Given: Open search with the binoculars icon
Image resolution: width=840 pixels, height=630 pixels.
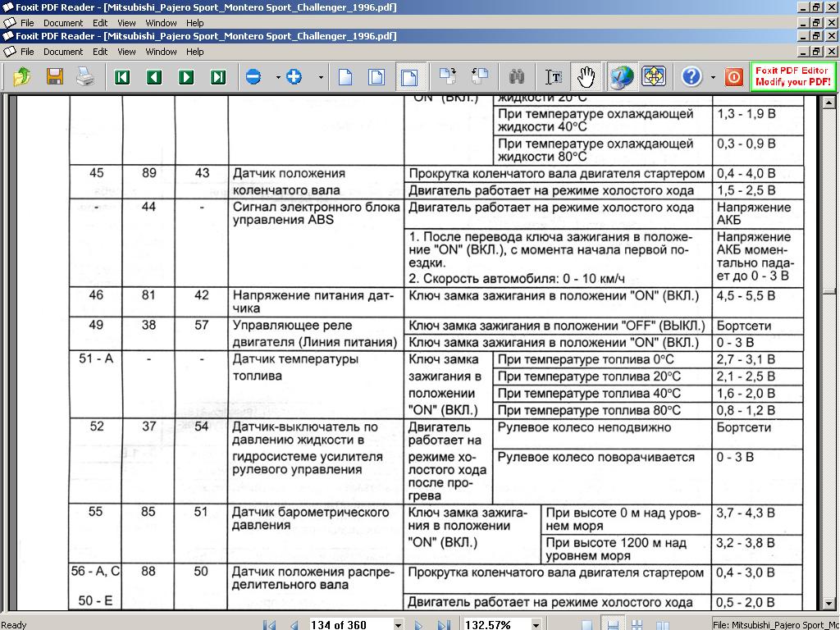Looking at the screenshot, I should click(517, 77).
